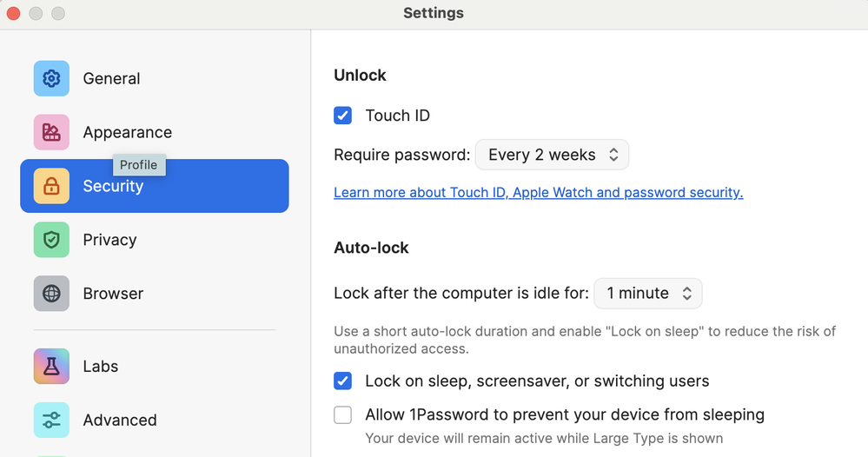Open Learn more about Touch ID link

coord(538,192)
